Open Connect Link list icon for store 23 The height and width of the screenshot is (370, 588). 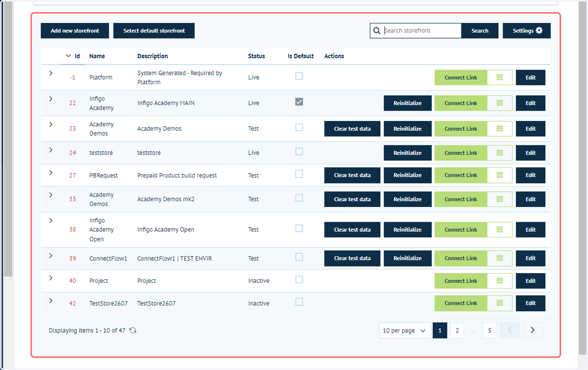tap(500, 129)
